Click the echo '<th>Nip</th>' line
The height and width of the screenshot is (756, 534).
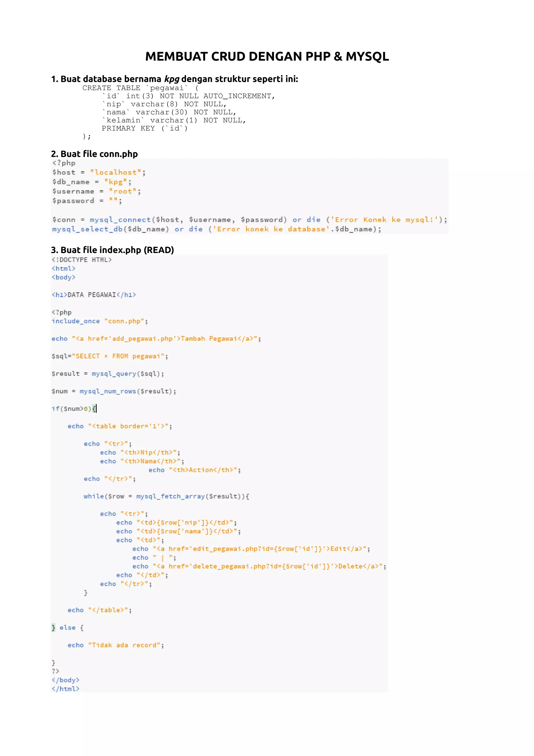coord(140,452)
